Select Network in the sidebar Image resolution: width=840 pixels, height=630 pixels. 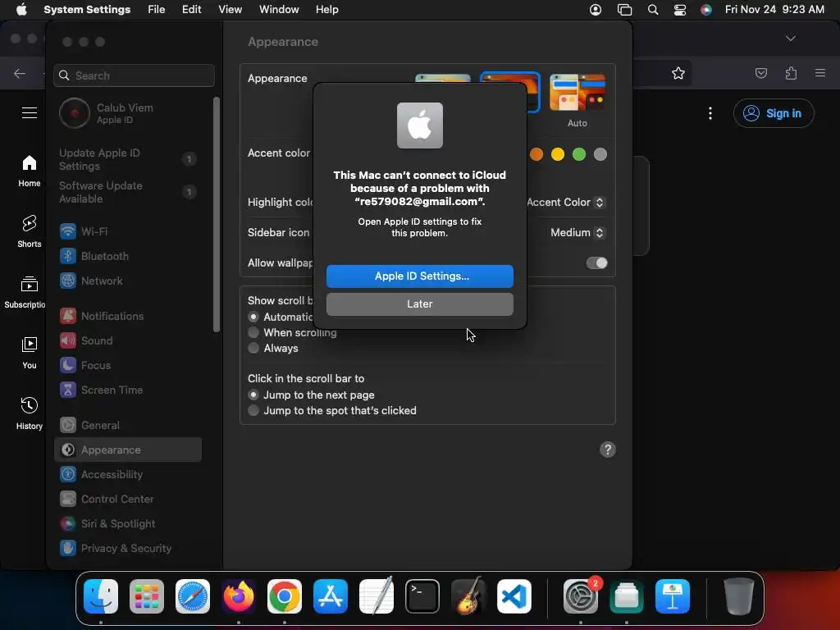pyautogui.click(x=127, y=281)
